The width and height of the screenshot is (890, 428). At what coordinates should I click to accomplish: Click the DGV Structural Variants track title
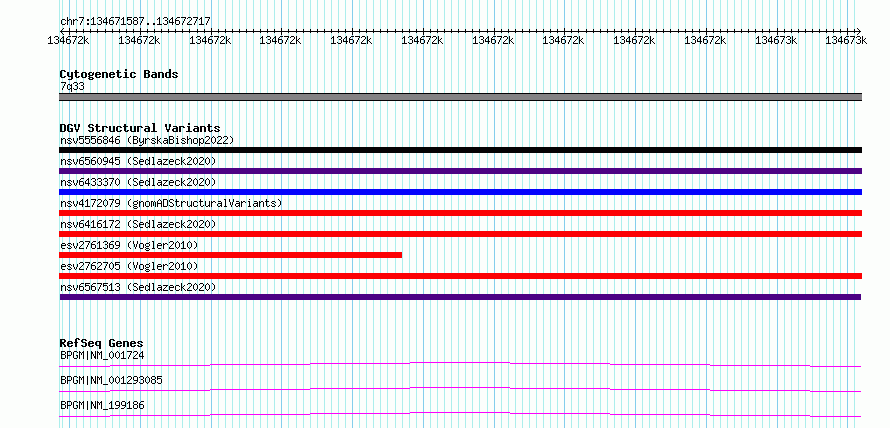[140, 128]
